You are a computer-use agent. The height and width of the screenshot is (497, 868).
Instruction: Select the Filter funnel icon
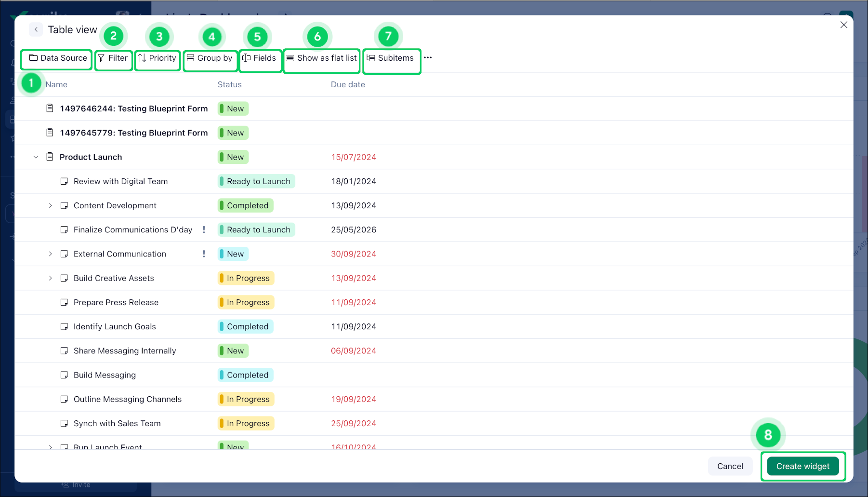click(x=102, y=59)
